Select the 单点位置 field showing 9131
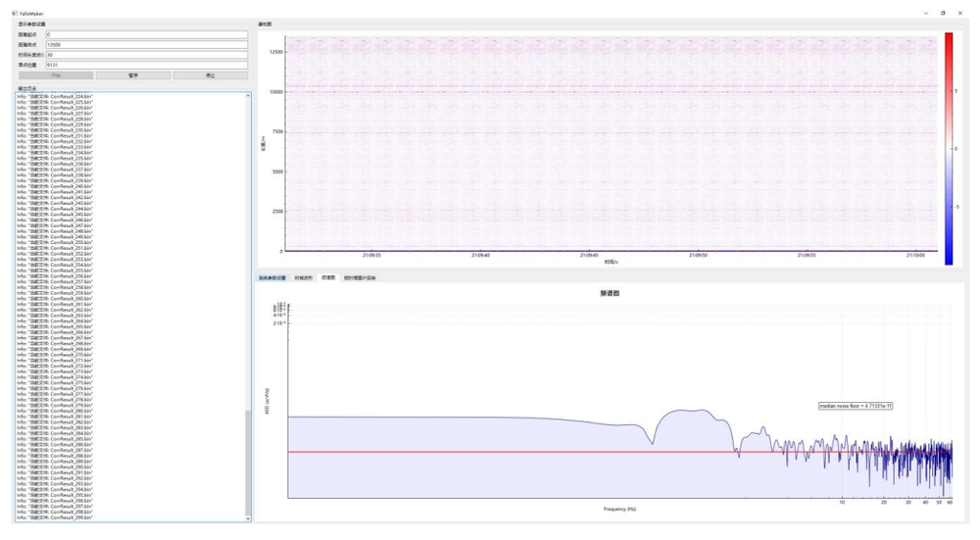The image size is (980, 540). [146, 65]
